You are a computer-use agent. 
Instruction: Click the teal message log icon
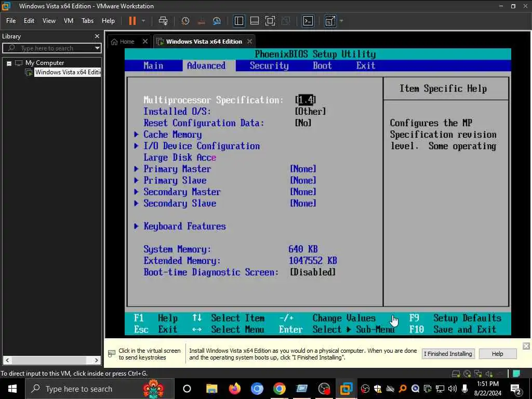click(x=516, y=374)
